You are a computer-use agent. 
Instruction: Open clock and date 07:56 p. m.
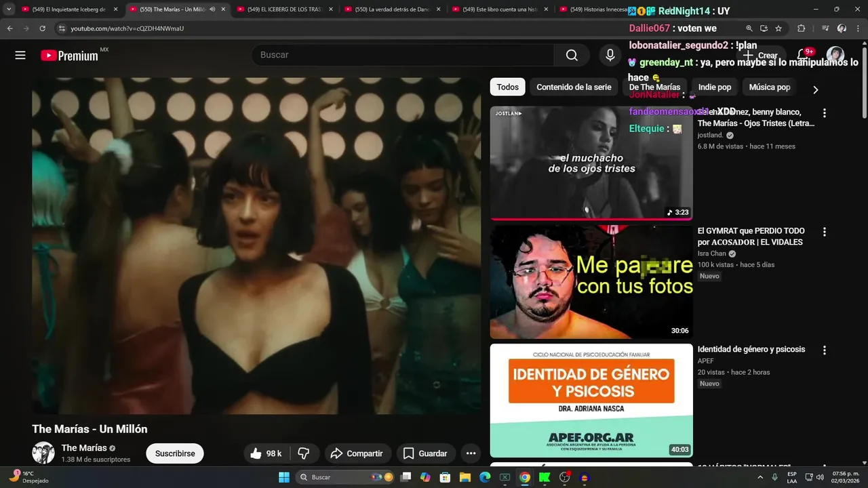(x=844, y=477)
